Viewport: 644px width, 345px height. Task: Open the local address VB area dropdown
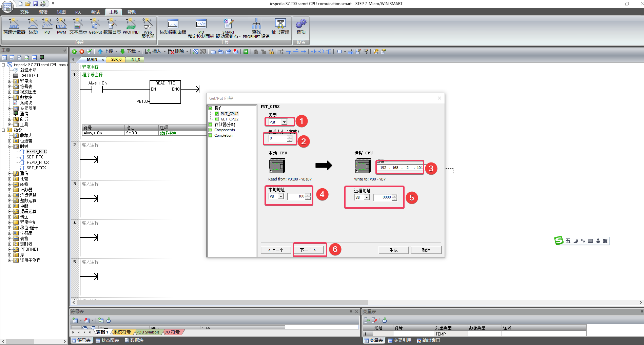click(x=281, y=196)
